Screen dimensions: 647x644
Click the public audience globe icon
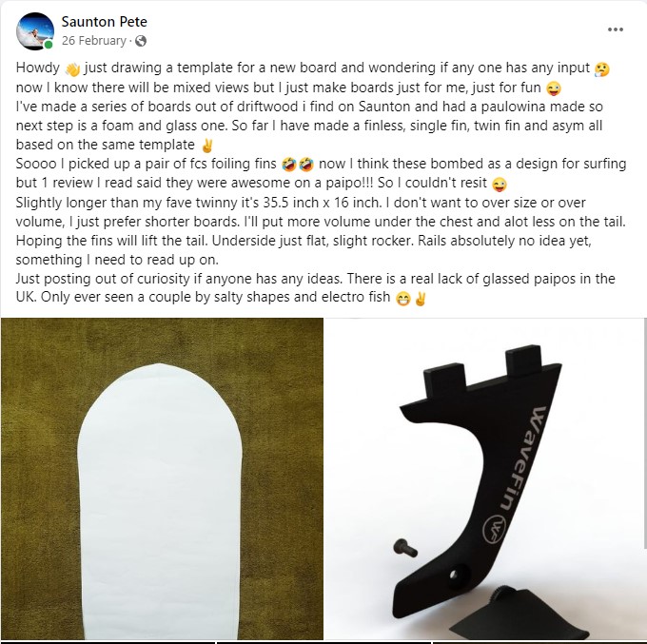click(141, 41)
